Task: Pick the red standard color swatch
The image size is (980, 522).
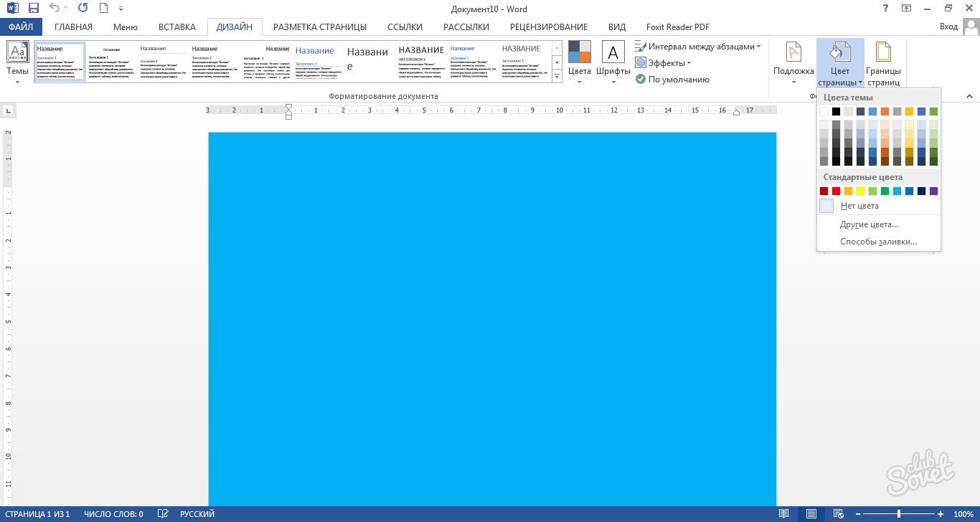Action: click(x=836, y=191)
